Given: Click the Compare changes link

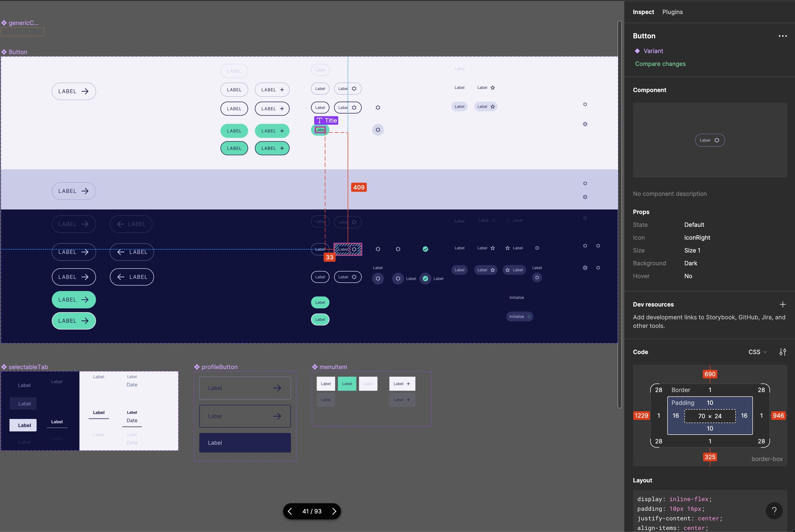Looking at the screenshot, I should pyautogui.click(x=660, y=64).
